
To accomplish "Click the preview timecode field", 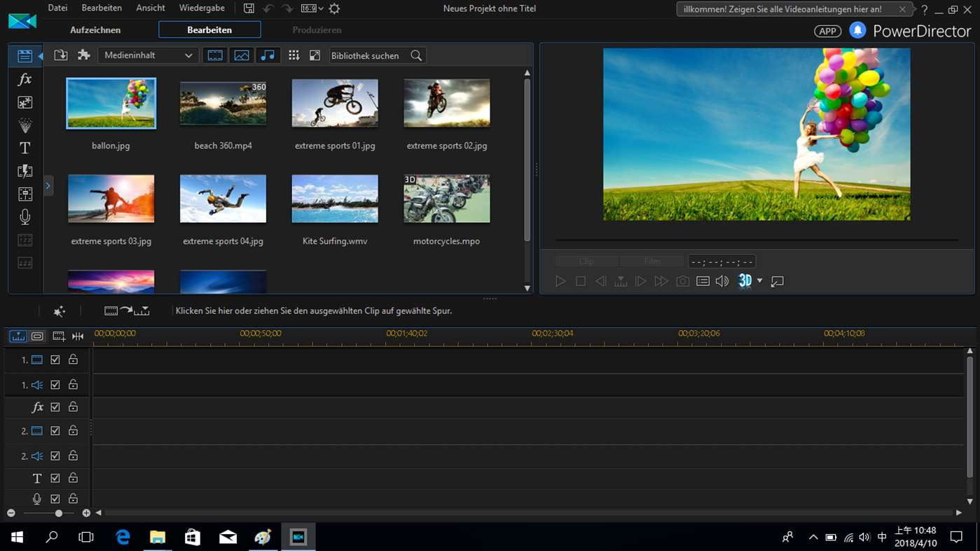I will tap(722, 261).
